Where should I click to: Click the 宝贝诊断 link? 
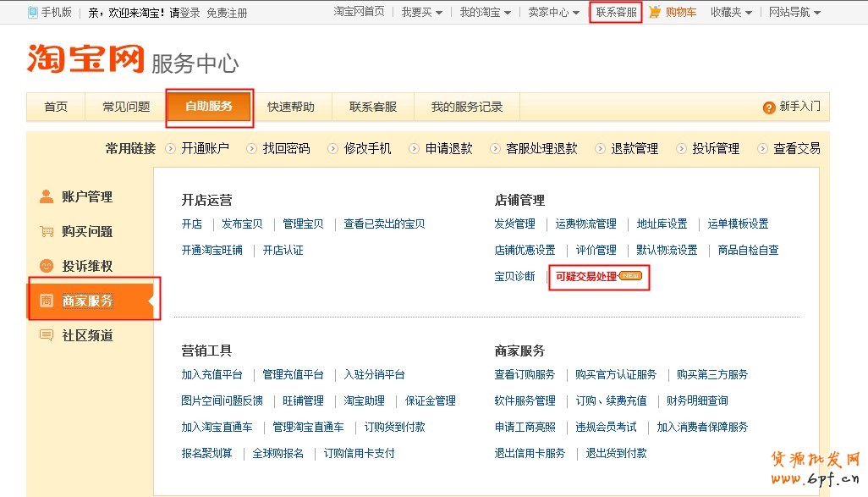click(515, 276)
